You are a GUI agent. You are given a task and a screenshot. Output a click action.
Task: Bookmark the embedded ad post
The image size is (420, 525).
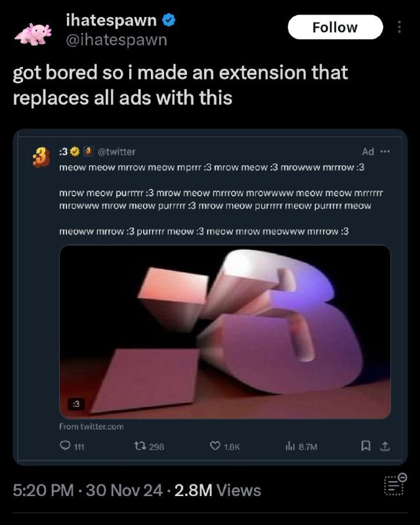366,446
